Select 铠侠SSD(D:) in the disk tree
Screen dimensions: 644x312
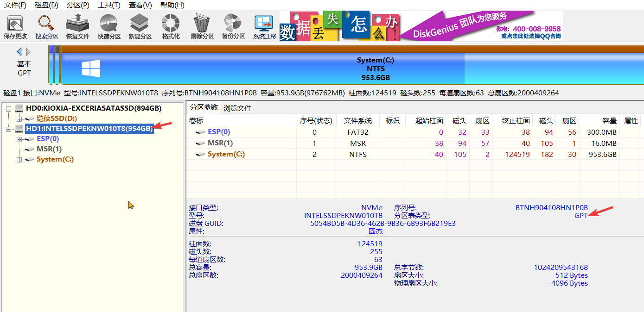(x=57, y=119)
